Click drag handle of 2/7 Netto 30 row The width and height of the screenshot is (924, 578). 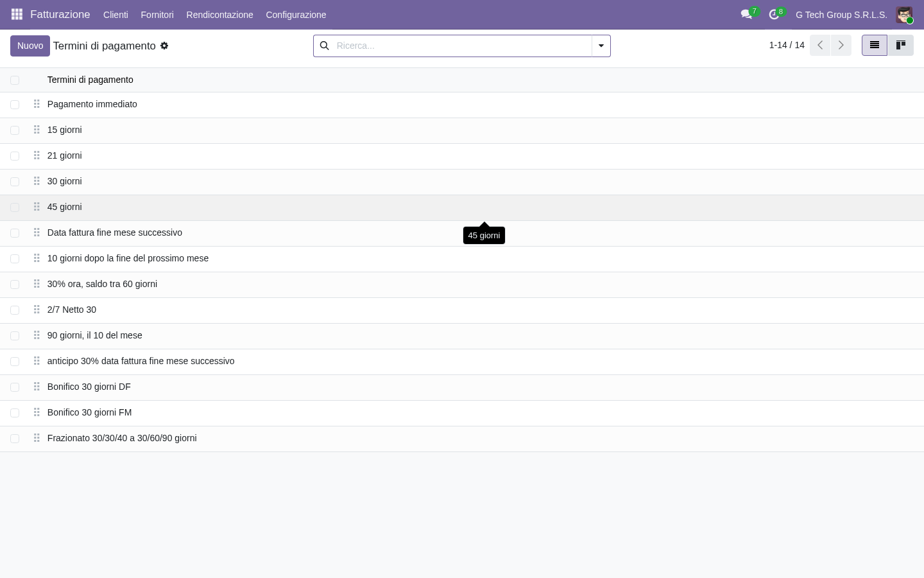[37, 310]
